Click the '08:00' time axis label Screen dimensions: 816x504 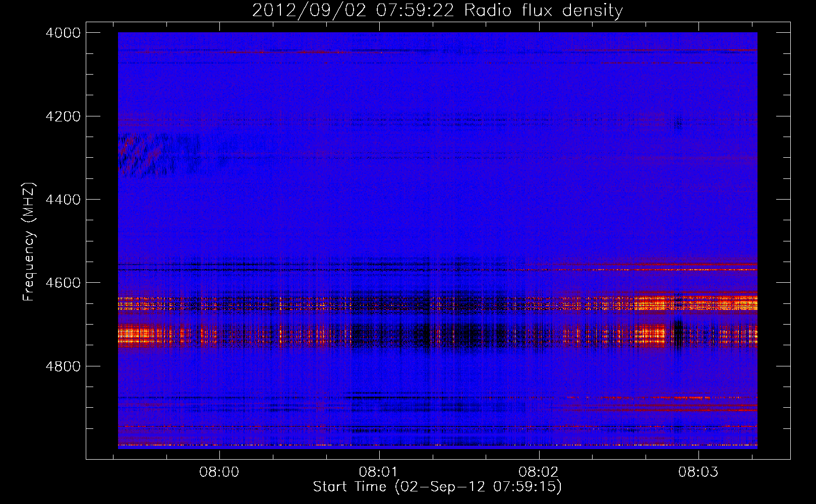tap(219, 472)
